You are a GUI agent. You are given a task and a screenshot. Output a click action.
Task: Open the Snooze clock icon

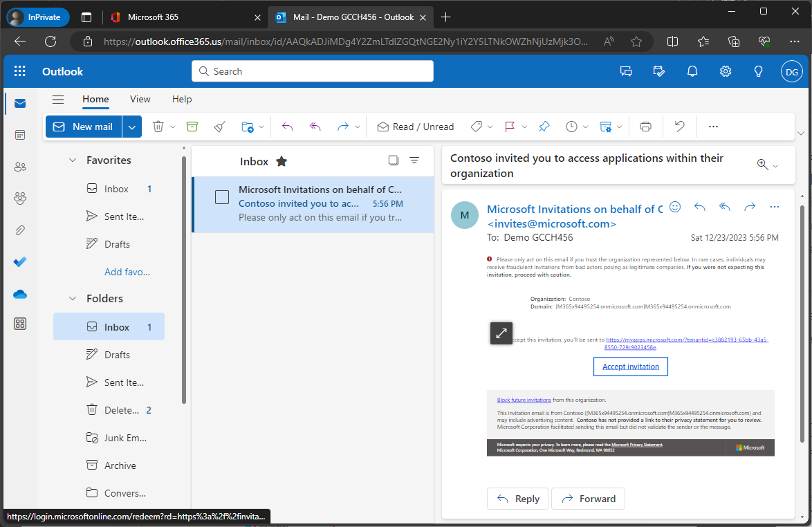(x=572, y=127)
